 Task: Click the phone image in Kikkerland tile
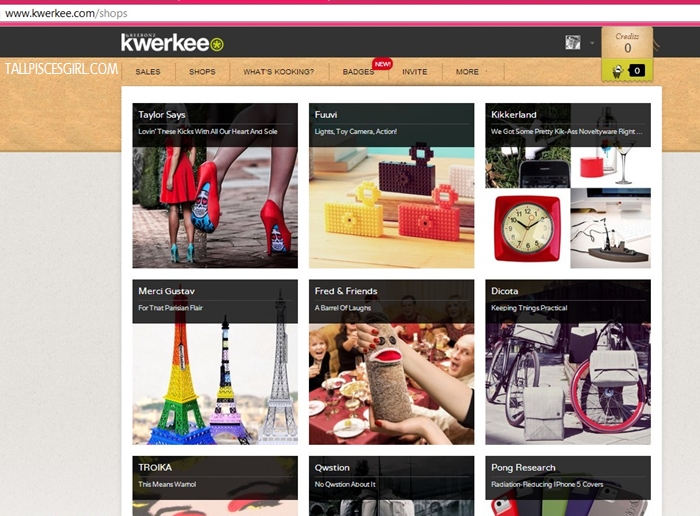(528, 167)
